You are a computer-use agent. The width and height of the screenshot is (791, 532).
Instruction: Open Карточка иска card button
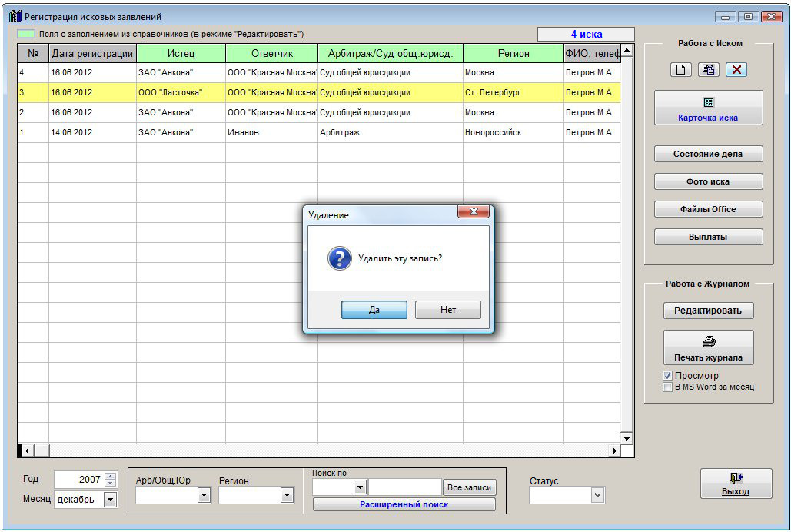pyautogui.click(x=708, y=108)
